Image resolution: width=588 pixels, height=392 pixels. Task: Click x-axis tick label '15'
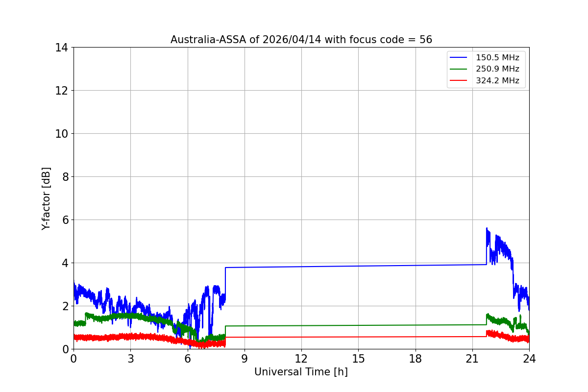(358, 358)
